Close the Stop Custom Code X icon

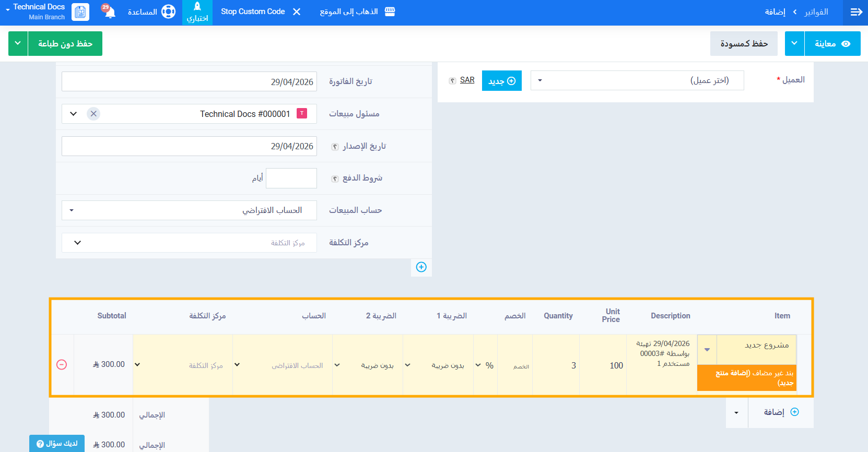click(297, 12)
